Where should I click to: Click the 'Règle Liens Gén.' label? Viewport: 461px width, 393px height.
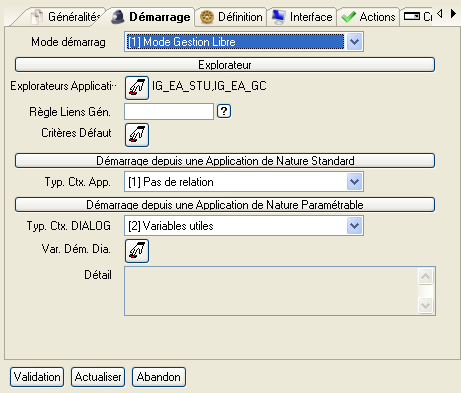coord(70,112)
